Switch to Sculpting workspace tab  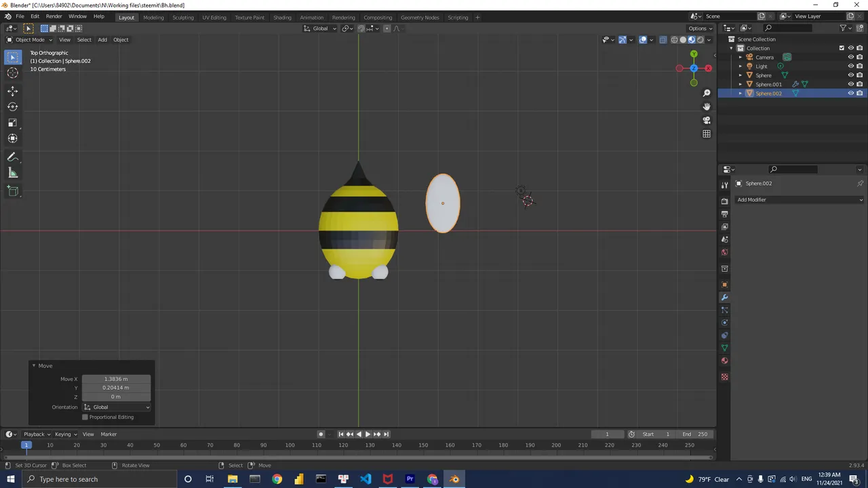coord(182,17)
